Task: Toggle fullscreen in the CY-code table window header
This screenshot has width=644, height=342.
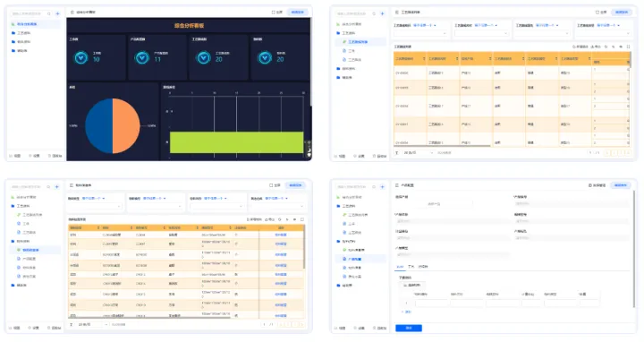Action: [601, 13]
